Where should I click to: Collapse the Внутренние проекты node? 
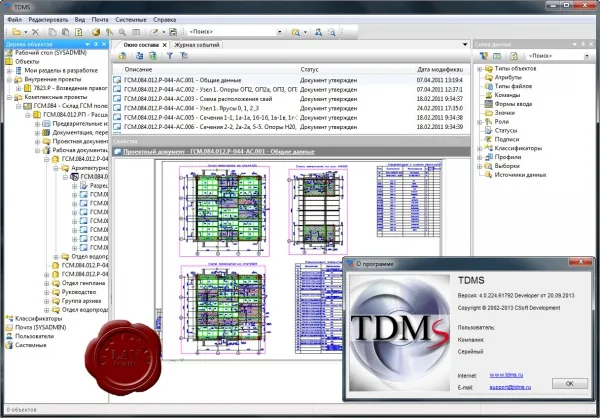9,80
